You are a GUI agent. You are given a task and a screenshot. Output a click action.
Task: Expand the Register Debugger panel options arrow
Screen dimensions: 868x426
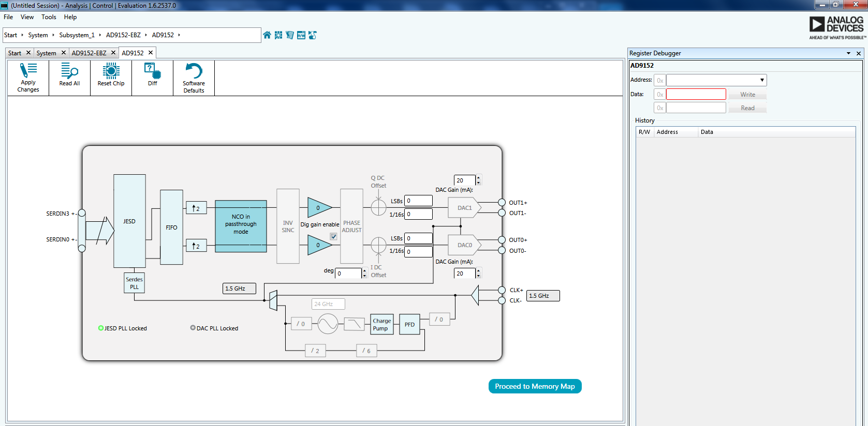(848, 53)
